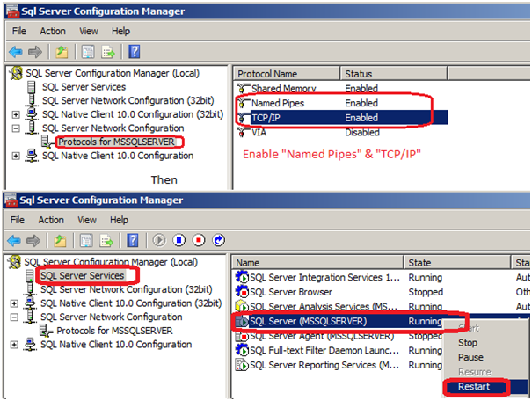Viewport: 532px width, 401px height.
Task: Select the Named Pipes protocol name
Action: [278, 103]
